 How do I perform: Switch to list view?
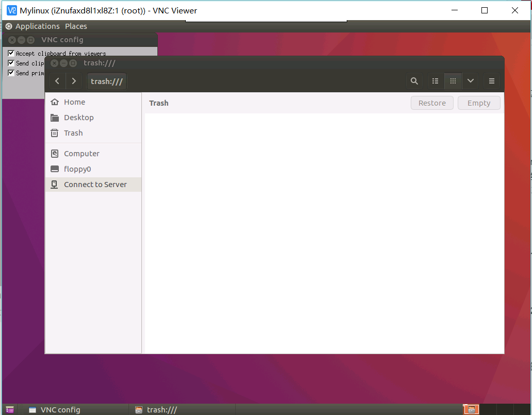[436, 81]
